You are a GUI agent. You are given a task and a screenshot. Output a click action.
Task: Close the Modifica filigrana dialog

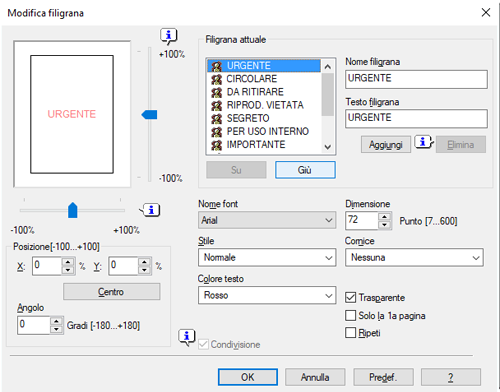486,12
